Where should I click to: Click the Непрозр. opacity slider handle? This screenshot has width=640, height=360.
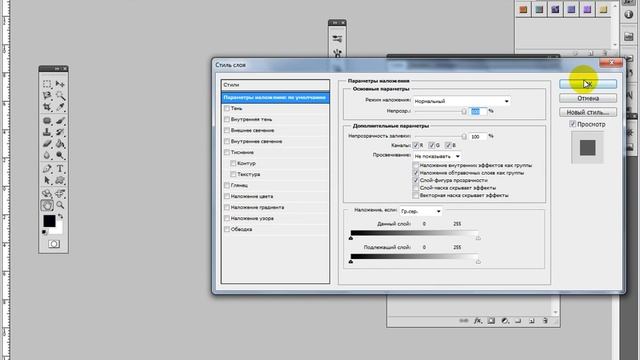coord(464,111)
